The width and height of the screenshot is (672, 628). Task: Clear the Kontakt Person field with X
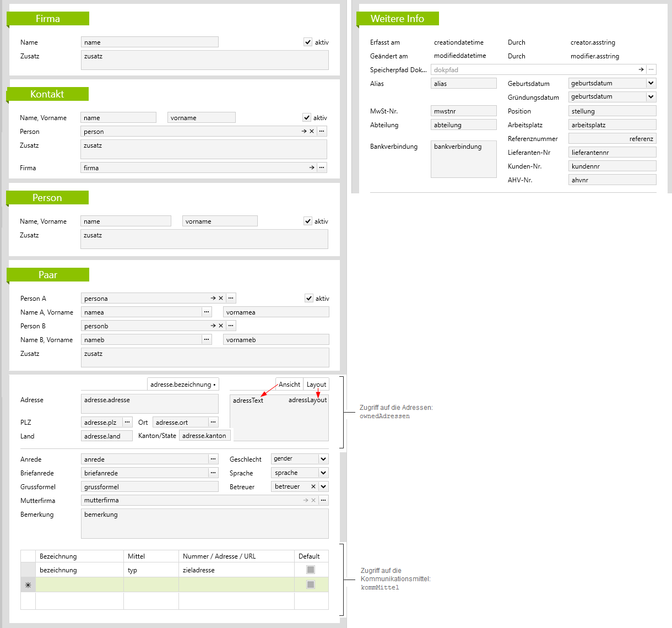[312, 132]
